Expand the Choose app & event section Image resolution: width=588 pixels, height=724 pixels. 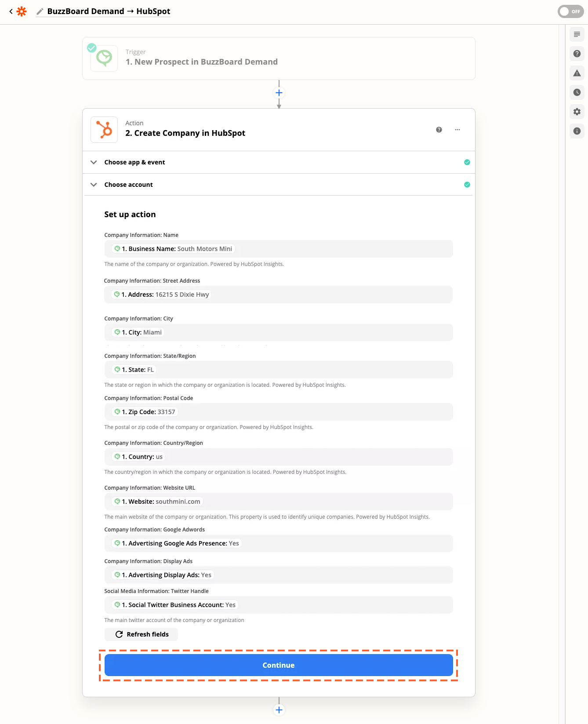[279, 162]
